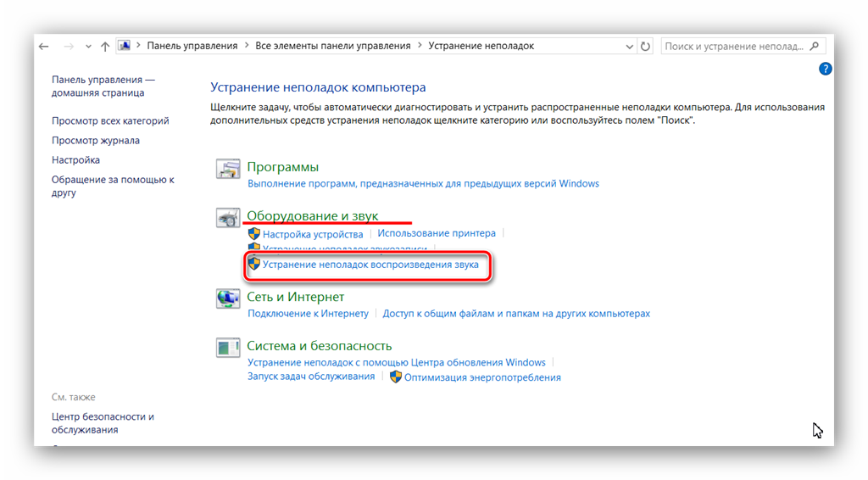
Task: Open the recent locations dropdown arrow
Action: pyautogui.click(x=88, y=47)
